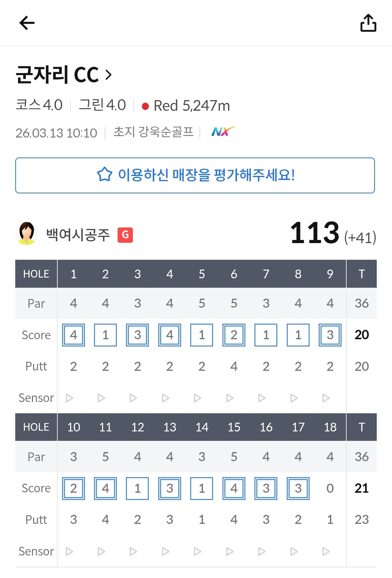Play sensor replay for hole 9
Viewport: 392px width, 578px height.
[x=326, y=398]
